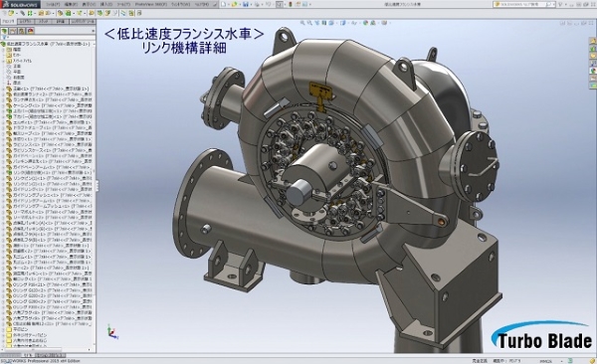This screenshot has height=364, width=597.
Task: Click the New document icon in the title bar
Action: (224, 5)
